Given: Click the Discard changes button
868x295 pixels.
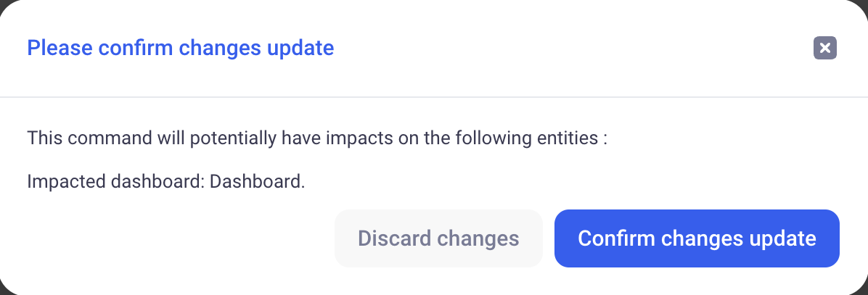Looking at the screenshot, I should click(x=438, y=238).
